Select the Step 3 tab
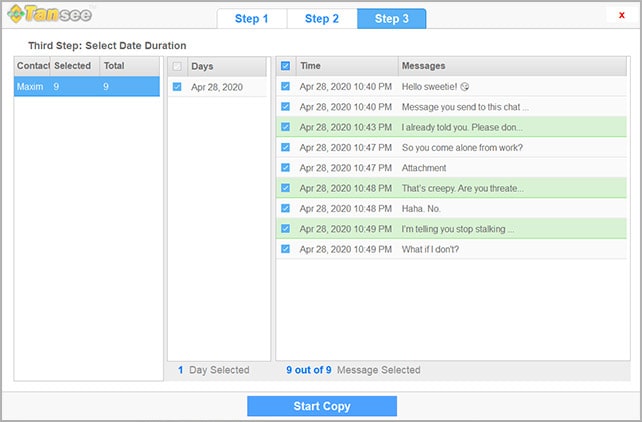Image resolution: width=642 pixels, height=422 pixels. coord(391,18)
